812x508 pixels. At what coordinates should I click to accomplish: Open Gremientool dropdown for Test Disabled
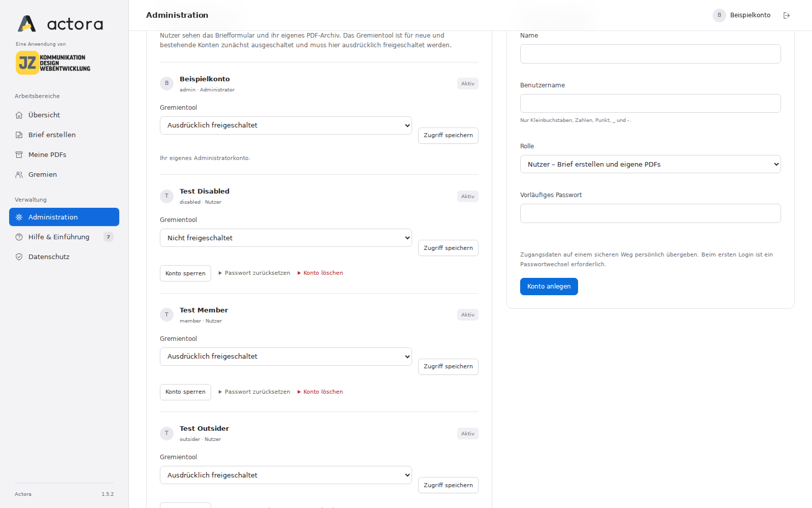click(x=286, y=238)
